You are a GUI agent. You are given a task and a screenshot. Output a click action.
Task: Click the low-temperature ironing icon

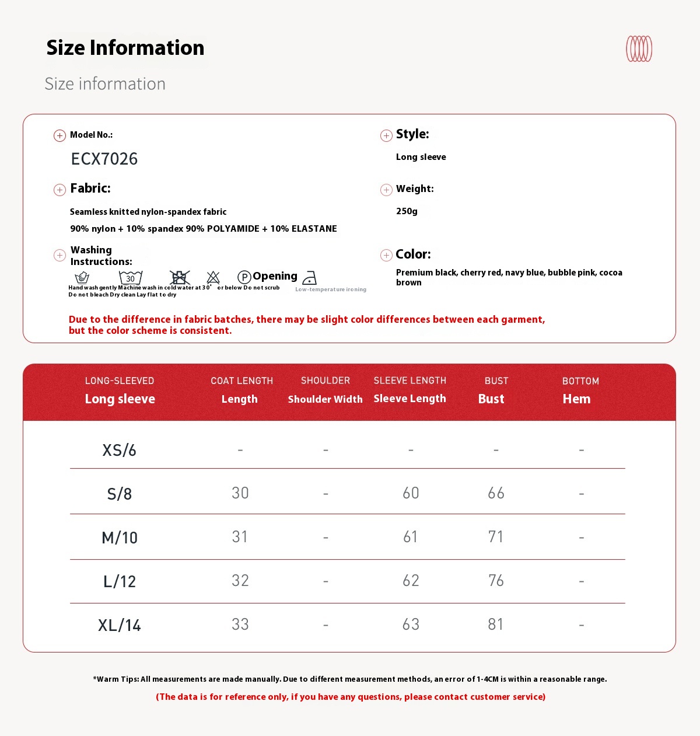click(310, 278)
